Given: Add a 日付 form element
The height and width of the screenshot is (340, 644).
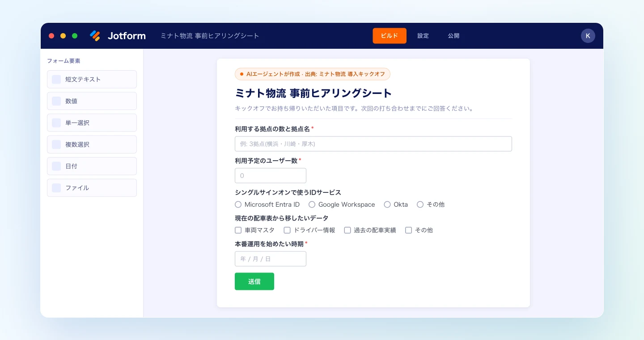Looking at the screenshot, I should pyautogui.click(x=92, y=166).
